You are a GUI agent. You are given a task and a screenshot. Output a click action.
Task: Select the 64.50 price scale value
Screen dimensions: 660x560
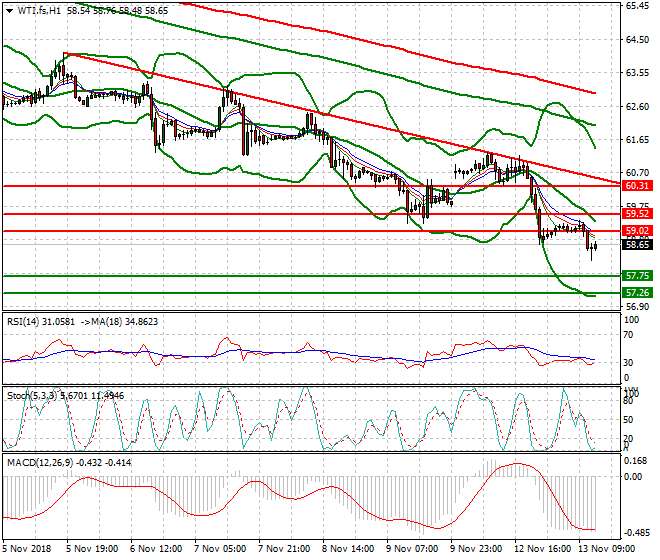[x=637, y=40]
